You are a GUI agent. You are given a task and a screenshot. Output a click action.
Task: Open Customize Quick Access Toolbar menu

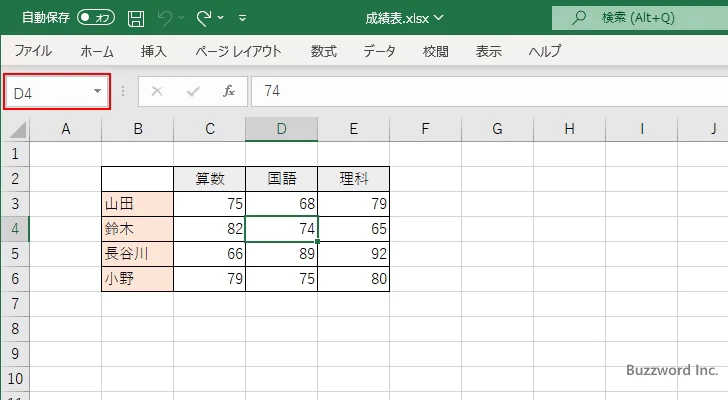click(242, 19)
